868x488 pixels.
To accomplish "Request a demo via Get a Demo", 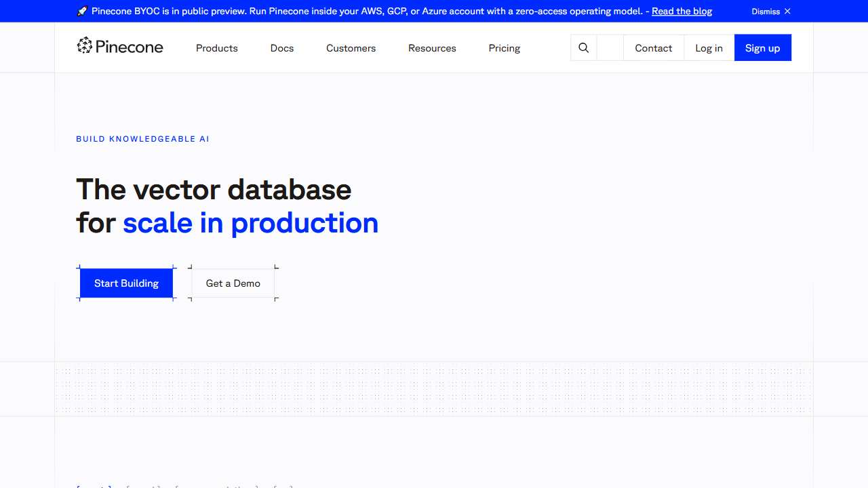I will (x=233, y=283).
